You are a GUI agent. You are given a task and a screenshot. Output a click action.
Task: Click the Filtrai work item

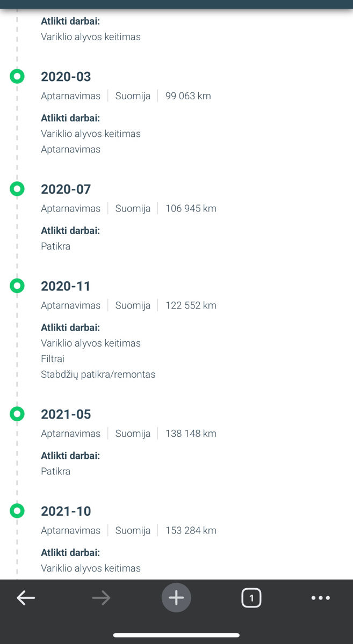(x=53, y=358)
